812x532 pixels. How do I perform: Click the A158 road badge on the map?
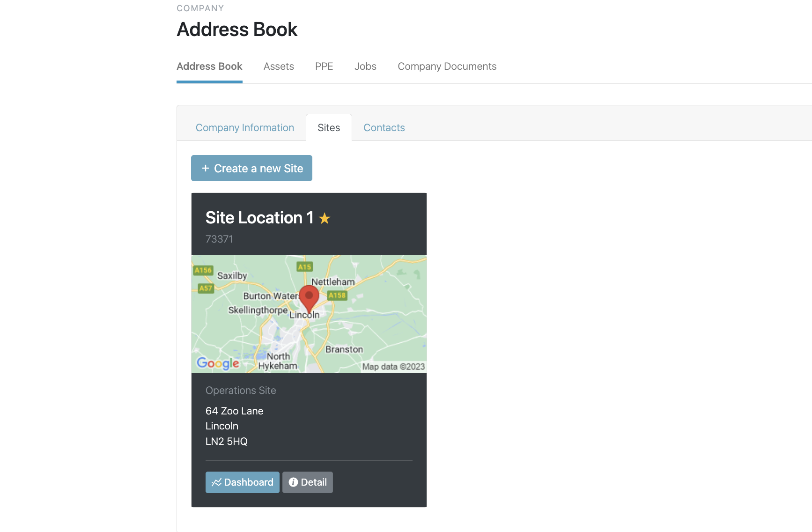(337, 295)
